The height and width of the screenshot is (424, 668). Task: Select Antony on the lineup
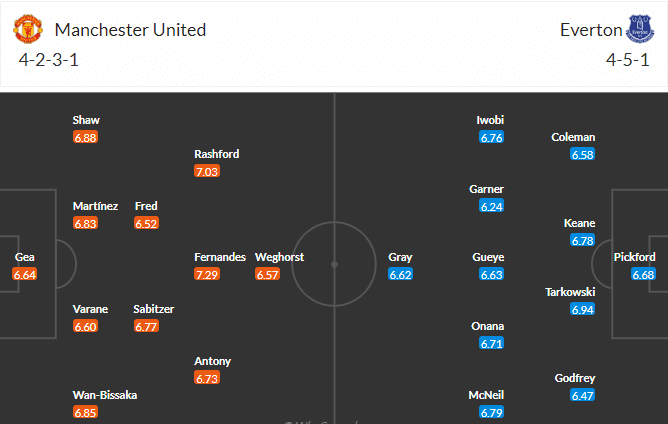pos(212,361)
